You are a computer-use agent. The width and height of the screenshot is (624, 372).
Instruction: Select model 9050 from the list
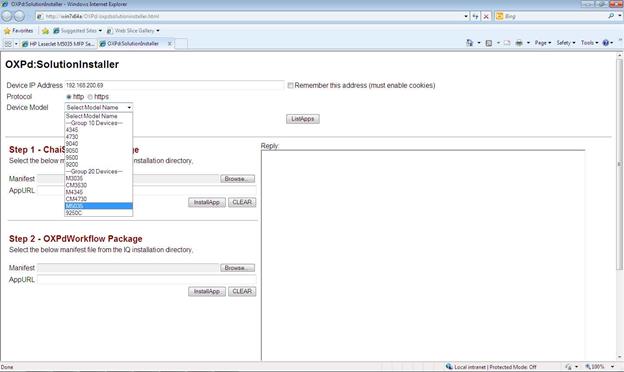pyautogui.click(x=98, y=150)
